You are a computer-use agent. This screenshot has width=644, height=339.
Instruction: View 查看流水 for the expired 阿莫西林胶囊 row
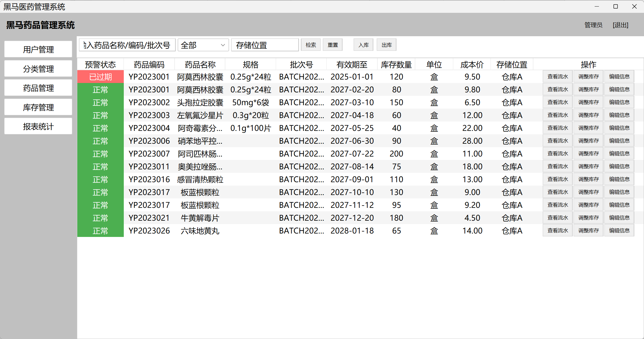pos(558,77)
